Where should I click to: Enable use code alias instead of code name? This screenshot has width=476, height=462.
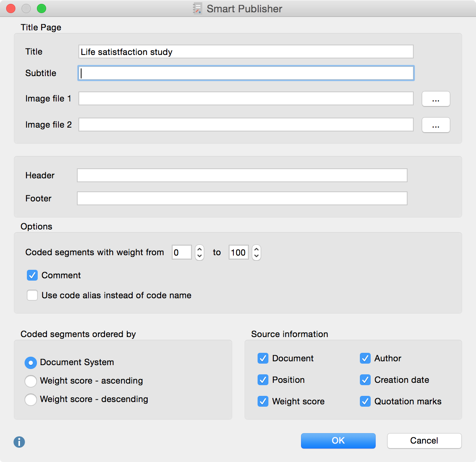click(32, 295)
